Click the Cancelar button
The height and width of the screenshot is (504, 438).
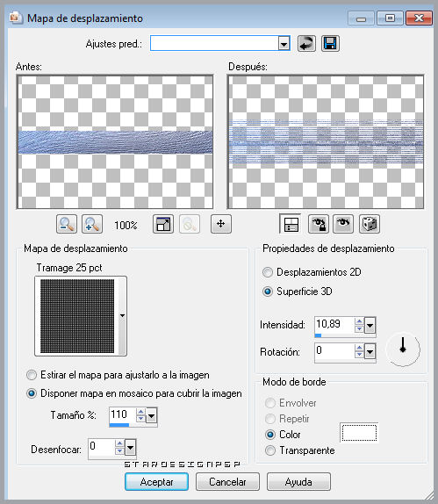pyautogui.click(x=227, y=482)
